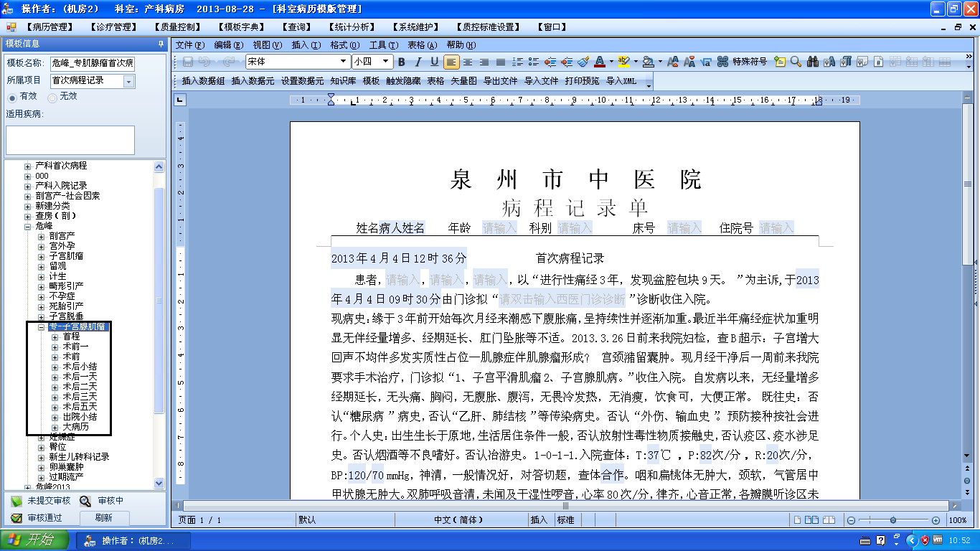Screen dimensions: 980x551
Task: Pin the 模板信息 panel
Action: tap(161, 44)
